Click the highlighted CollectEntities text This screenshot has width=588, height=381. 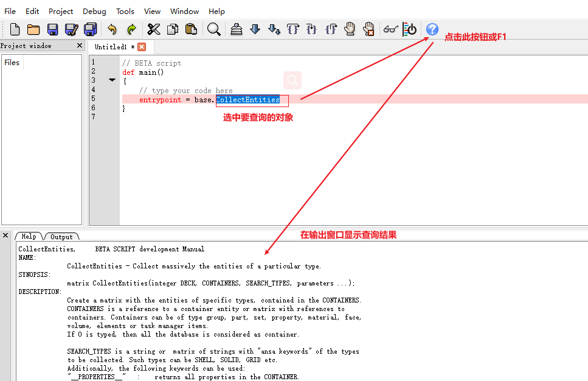[247, 100]
